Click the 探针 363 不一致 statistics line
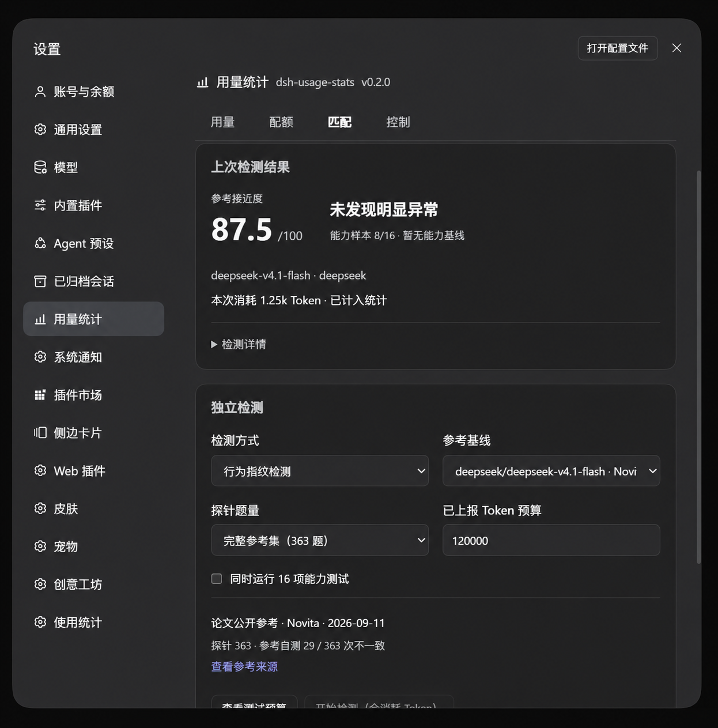Viewport: 718px width, 728px height. point(298,646)
